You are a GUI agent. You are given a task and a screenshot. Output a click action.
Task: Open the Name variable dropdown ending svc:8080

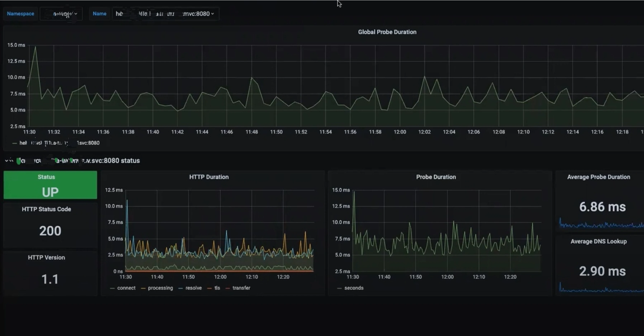[166, 14]
